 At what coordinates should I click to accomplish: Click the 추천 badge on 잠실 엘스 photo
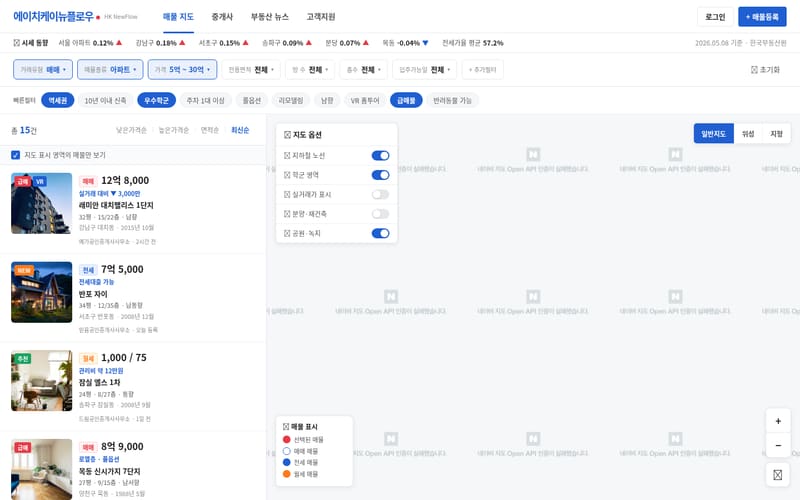point(23,359)
